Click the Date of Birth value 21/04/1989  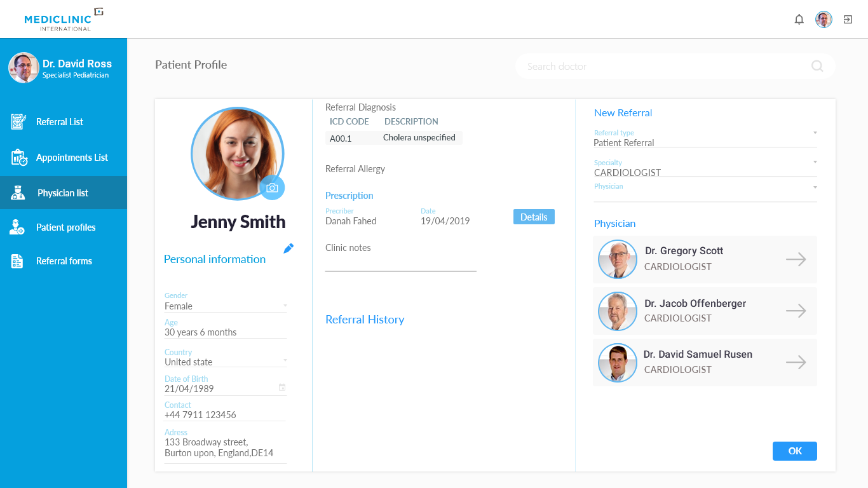[189, 388]
